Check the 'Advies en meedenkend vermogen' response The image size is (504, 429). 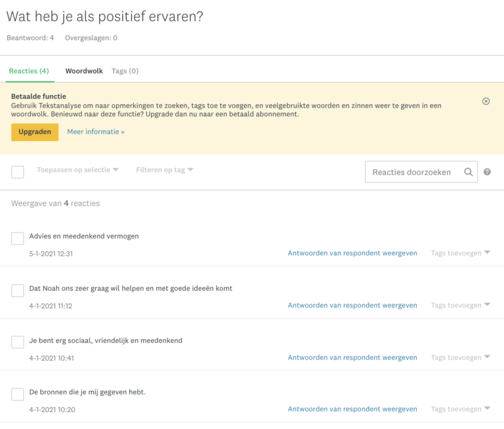(x=18, y=238)
